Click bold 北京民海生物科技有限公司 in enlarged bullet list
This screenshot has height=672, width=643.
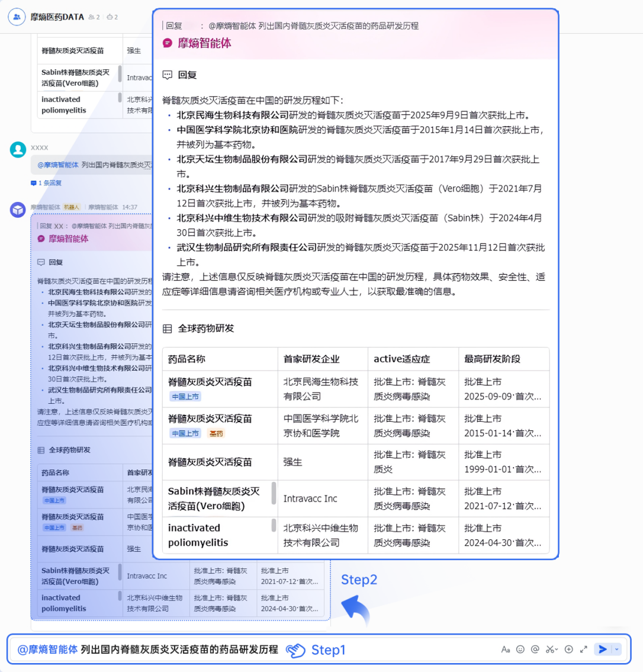pos(233,115)
